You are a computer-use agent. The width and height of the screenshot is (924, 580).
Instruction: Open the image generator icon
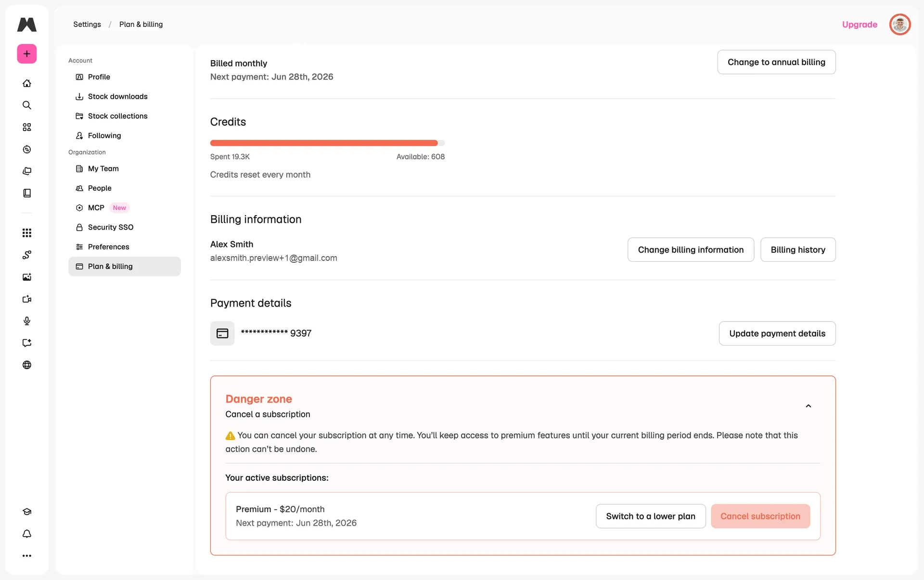pos(27,277)
